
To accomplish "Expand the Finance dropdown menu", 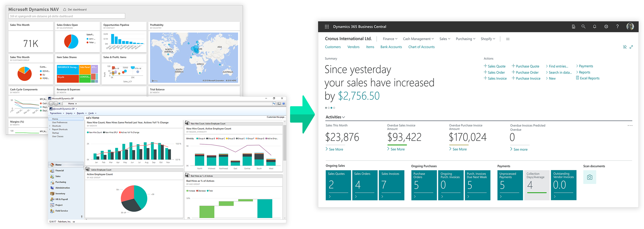I will click(390, 39).
